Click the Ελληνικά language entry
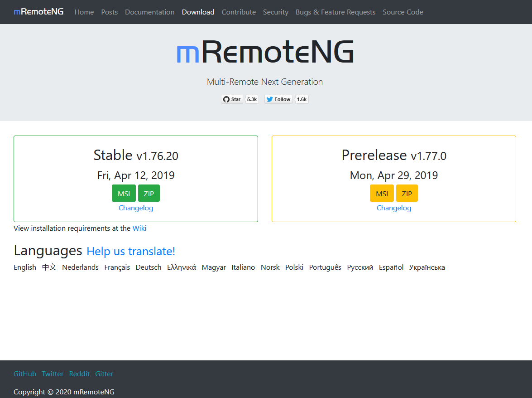Viewport: 532px width, 398px height. (x=182, y=267)
